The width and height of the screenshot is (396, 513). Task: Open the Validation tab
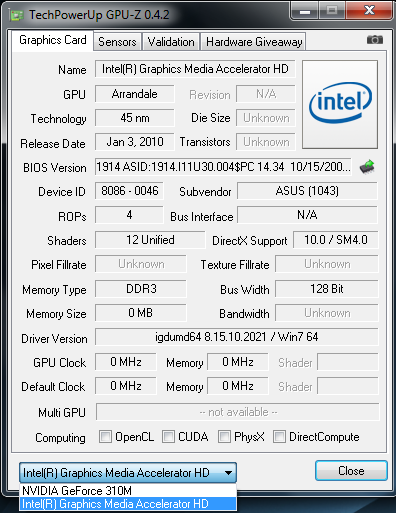pos(171,42)
